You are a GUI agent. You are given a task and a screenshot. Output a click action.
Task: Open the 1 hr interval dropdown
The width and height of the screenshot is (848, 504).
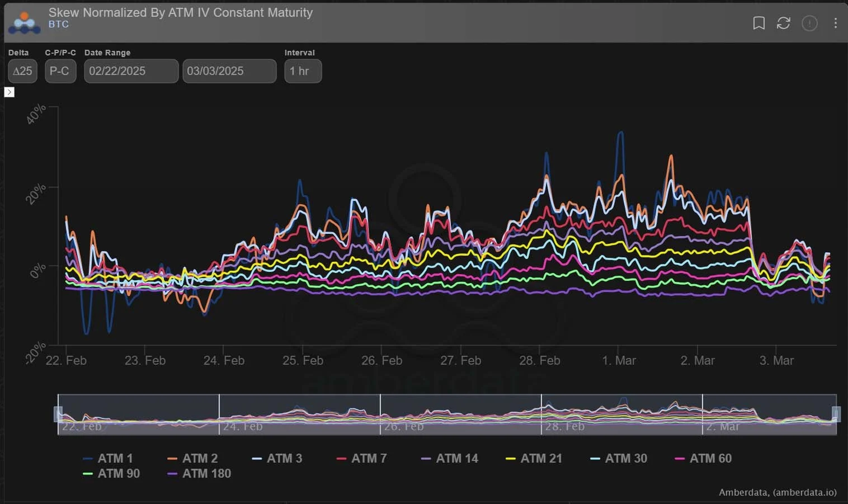(303, 71)
